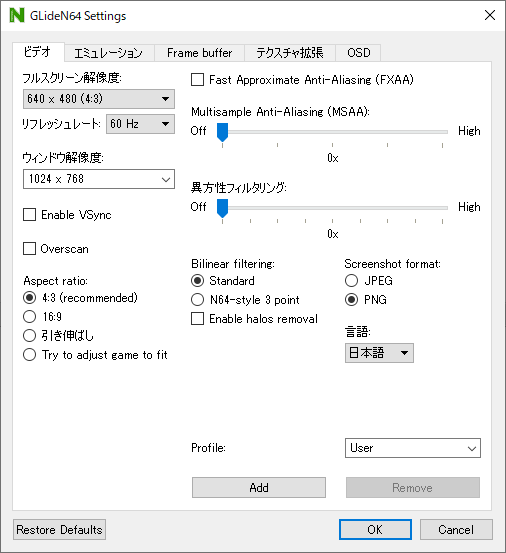
Task: Click the Cancel button
Action: pyautogui.click(x=456, y=529)
